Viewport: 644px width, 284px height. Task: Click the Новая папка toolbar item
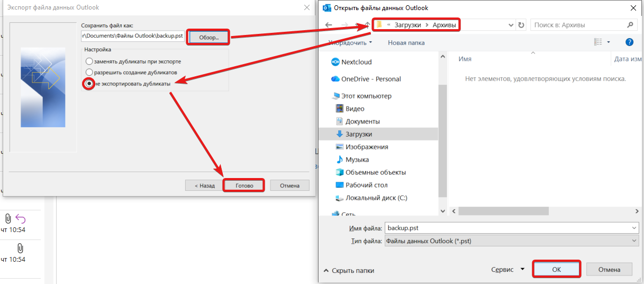[406, 42]
